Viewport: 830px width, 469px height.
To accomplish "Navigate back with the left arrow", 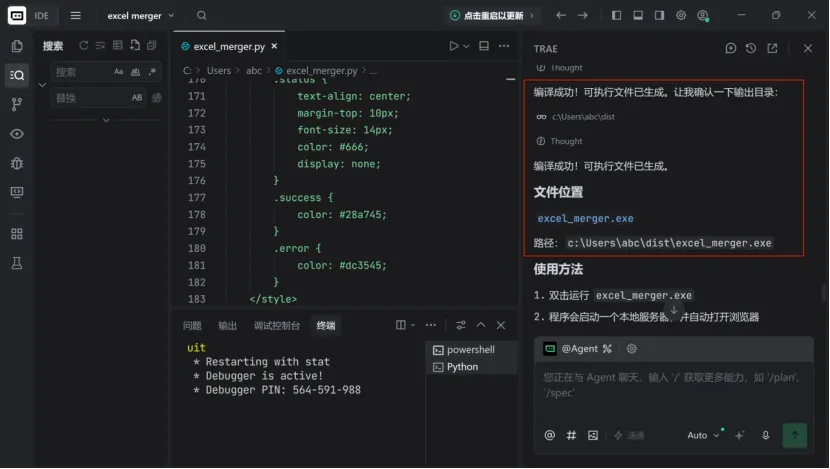I will click(561, 15).
